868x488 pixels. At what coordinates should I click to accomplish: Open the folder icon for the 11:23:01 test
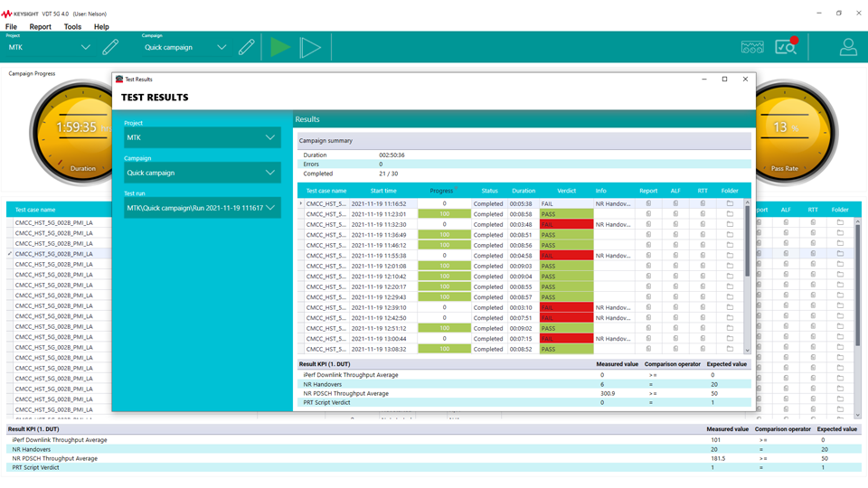point(730,214)
